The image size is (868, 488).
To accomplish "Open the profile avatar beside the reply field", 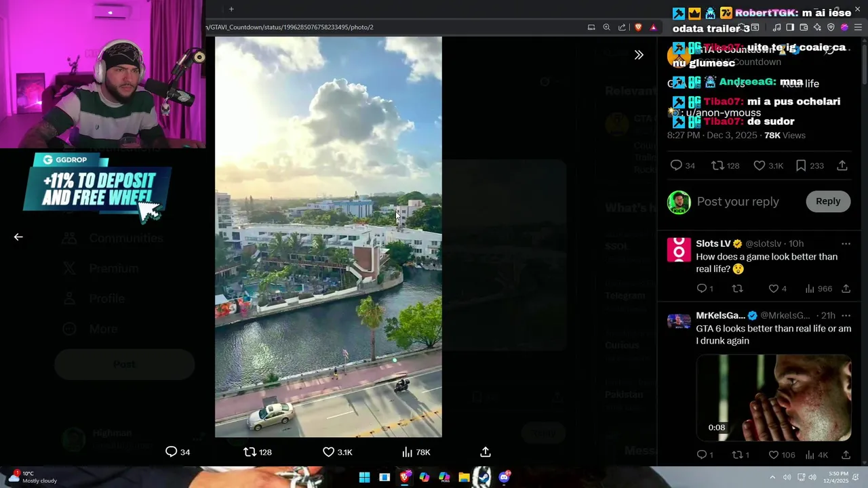I will pos(679,202).
